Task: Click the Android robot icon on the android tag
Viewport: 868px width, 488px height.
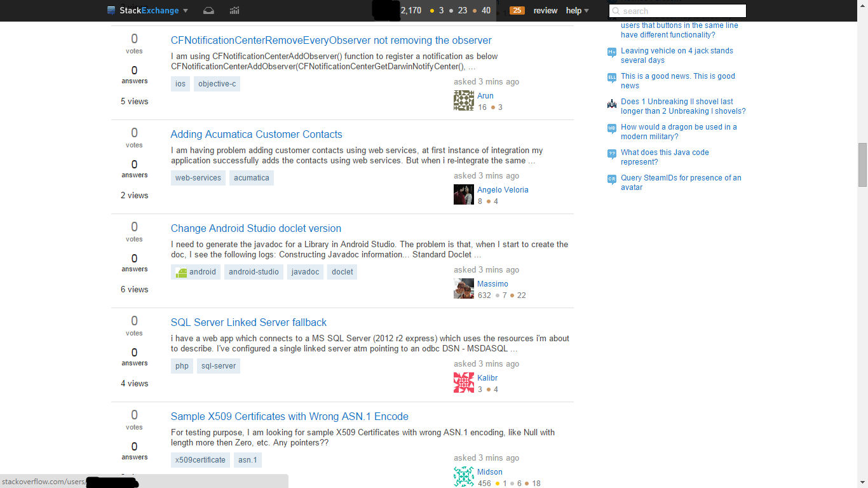Action: pyautogui.click(x=182, y=273)
